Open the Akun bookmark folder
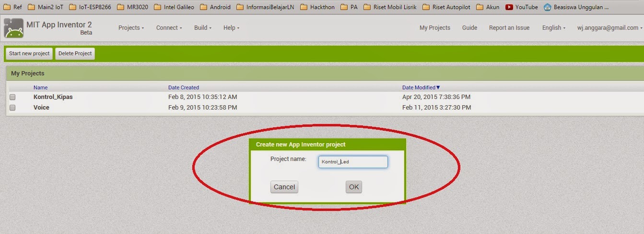 (x=488, y=7)
